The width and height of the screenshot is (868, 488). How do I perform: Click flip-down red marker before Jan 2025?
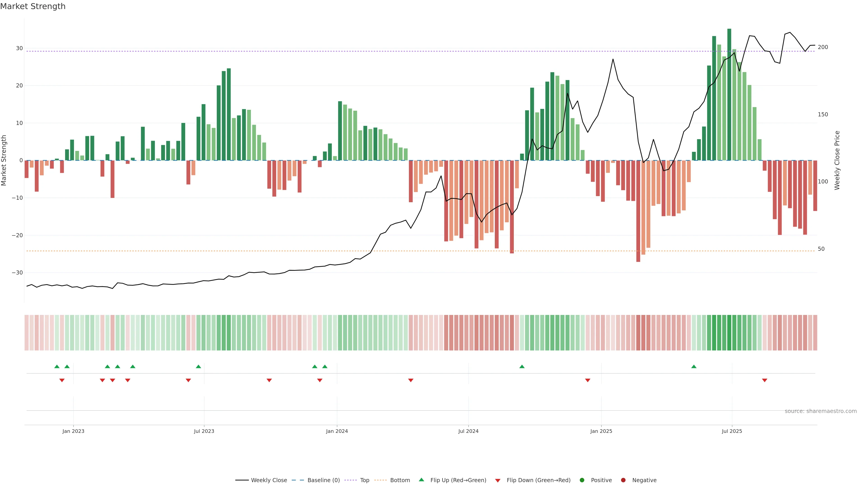[588, 380]
